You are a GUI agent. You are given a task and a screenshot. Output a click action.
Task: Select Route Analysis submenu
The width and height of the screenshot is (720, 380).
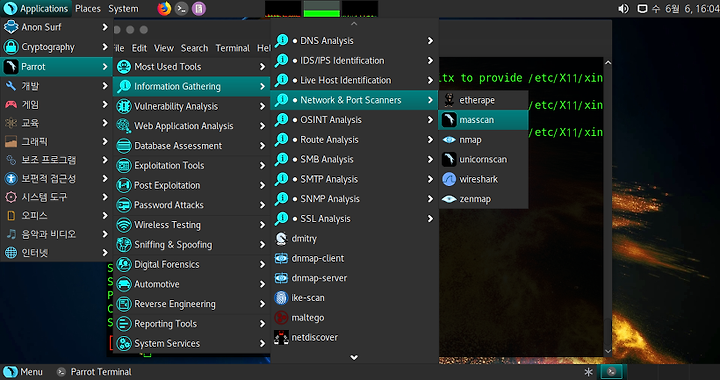(354, 140)
